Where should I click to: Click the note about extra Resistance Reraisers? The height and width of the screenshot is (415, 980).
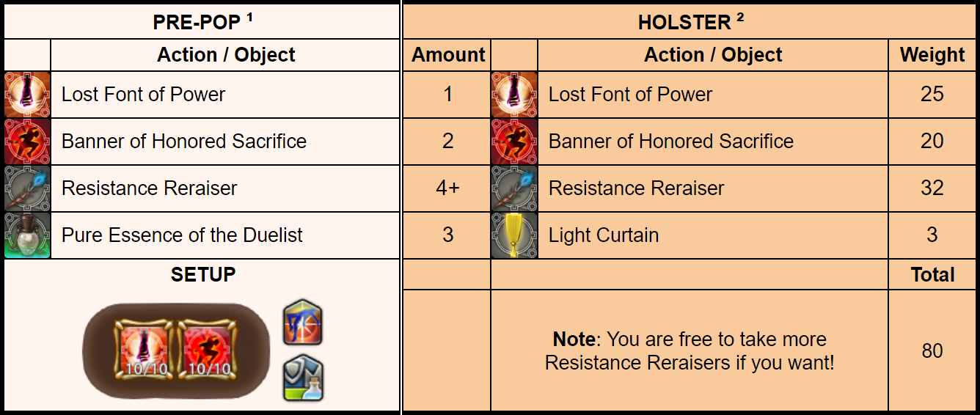tap(690, 350)
